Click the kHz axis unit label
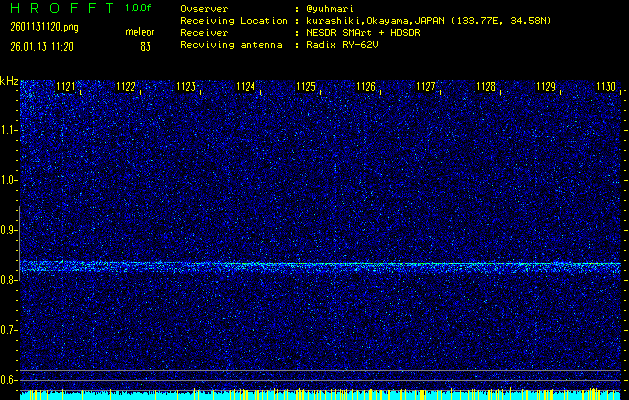Screen dimensions: 629x400 point(9,81)
